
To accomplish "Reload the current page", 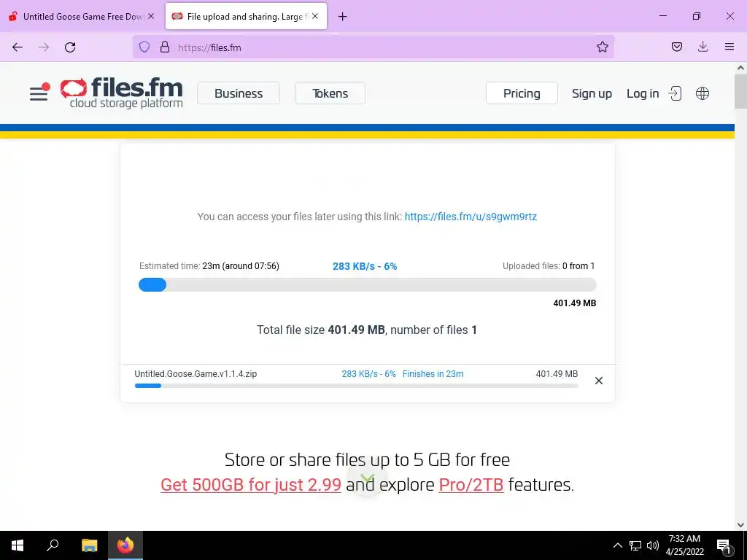I will (70, 47).
